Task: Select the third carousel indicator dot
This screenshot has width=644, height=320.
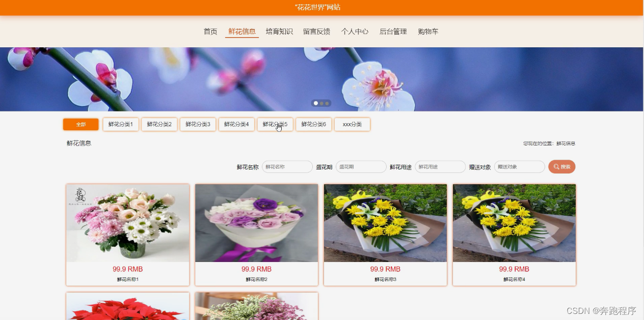Action: tap(327, 103)
